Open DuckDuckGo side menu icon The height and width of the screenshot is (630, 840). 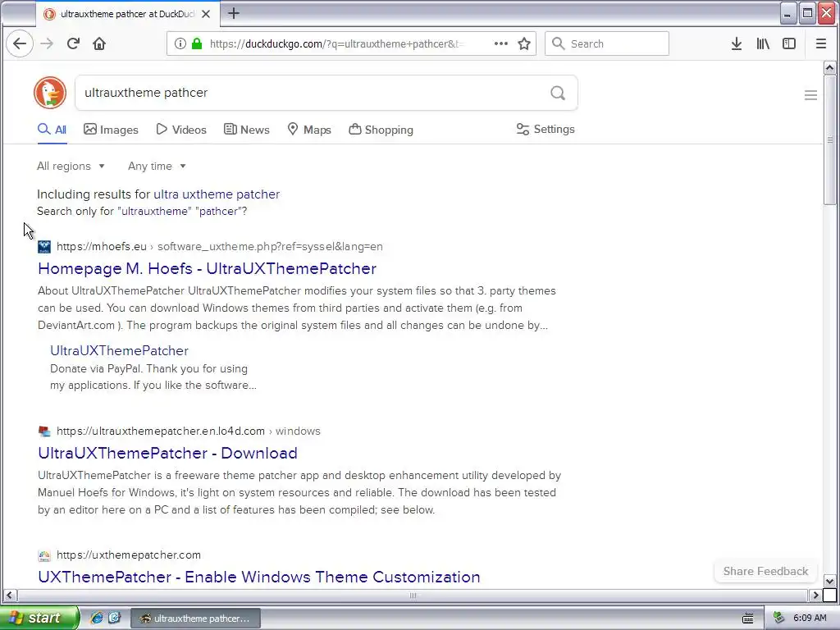[x=810, y=95]
